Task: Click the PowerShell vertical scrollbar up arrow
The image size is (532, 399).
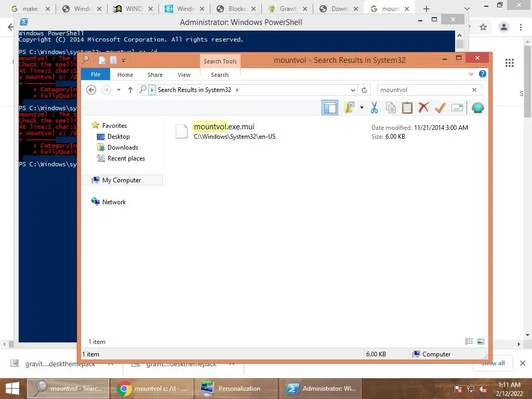Action: pyautogui.click(x=459, y=35)
